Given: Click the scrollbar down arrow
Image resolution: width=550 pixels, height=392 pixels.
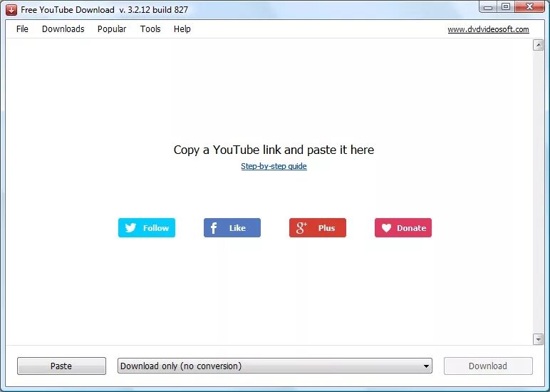Looking at the screenshot, I should (538, 339).
